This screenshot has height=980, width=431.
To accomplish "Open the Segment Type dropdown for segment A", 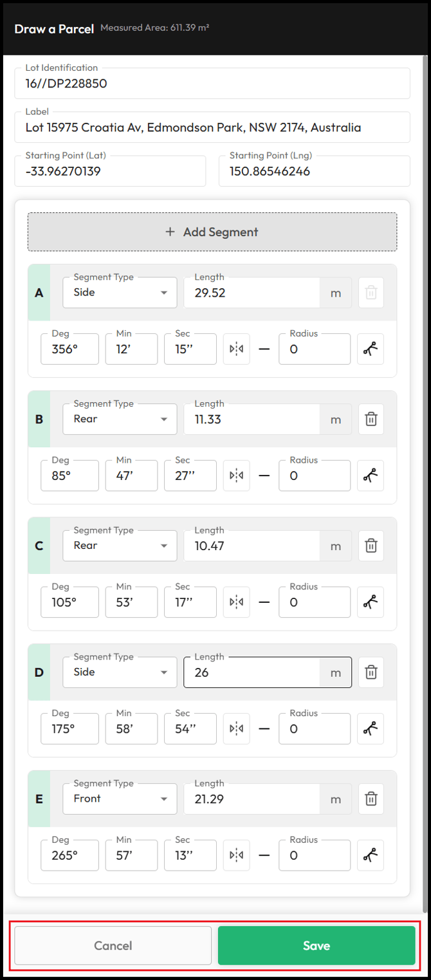I will (x=120, y=293).
